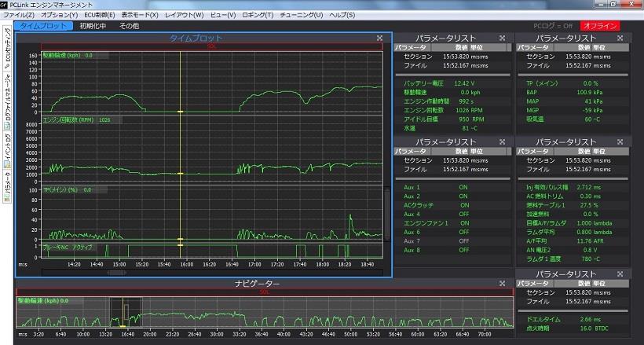644x345 pixels.
Task: Click the 点火時期 16.0 BTDC row
Action: tap(573, 328)
